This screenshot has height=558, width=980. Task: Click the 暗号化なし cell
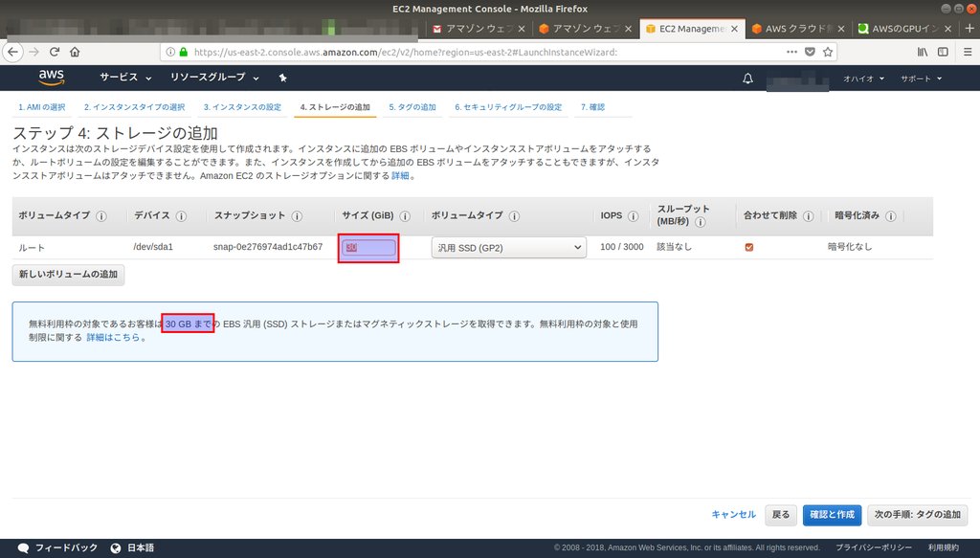coord(850,247)
